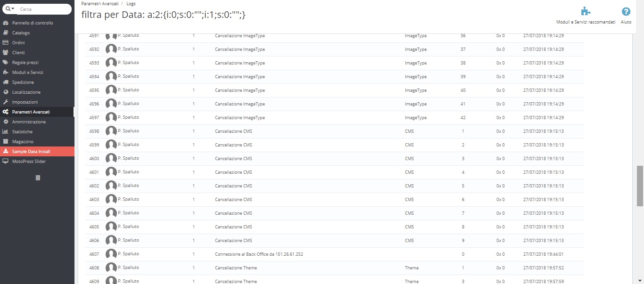
Task: Click the Sample Data Install download icon
Action: pyautogui.click(x=6, y=152)
